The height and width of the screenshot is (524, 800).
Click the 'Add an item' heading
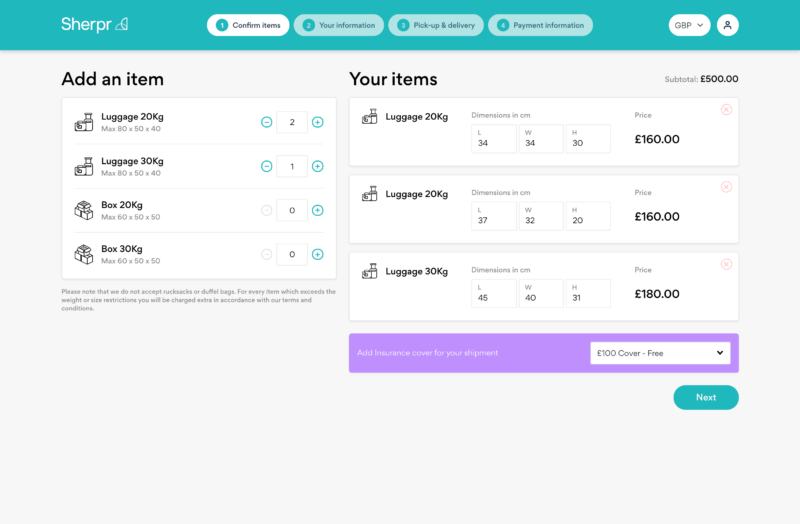tap(113, 79)
